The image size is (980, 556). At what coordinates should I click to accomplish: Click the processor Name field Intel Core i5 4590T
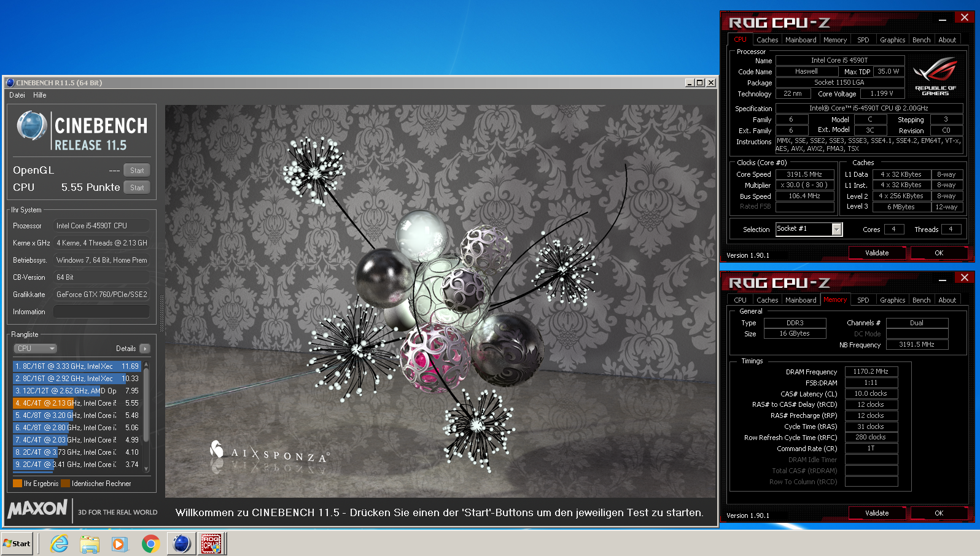pyautogui.click(x=839, y=60)
